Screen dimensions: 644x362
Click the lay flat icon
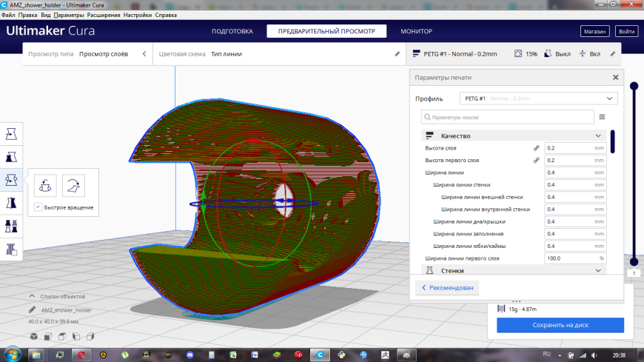[x=73, y=185]
